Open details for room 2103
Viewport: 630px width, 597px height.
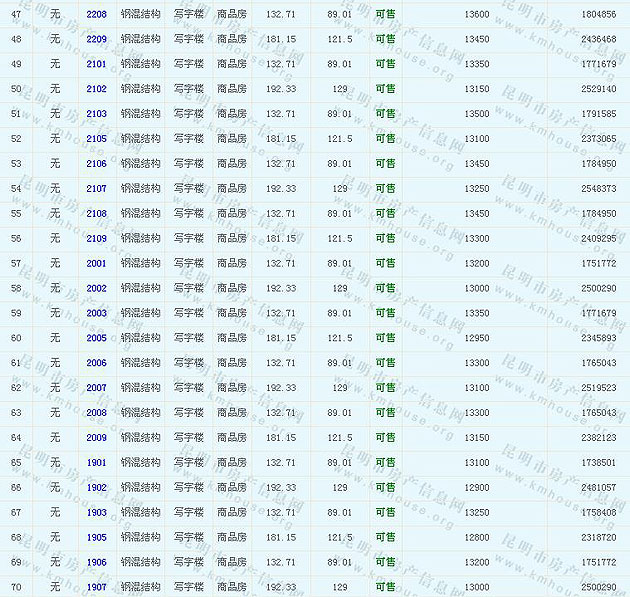pyautogui.click(x=97, y=114)
